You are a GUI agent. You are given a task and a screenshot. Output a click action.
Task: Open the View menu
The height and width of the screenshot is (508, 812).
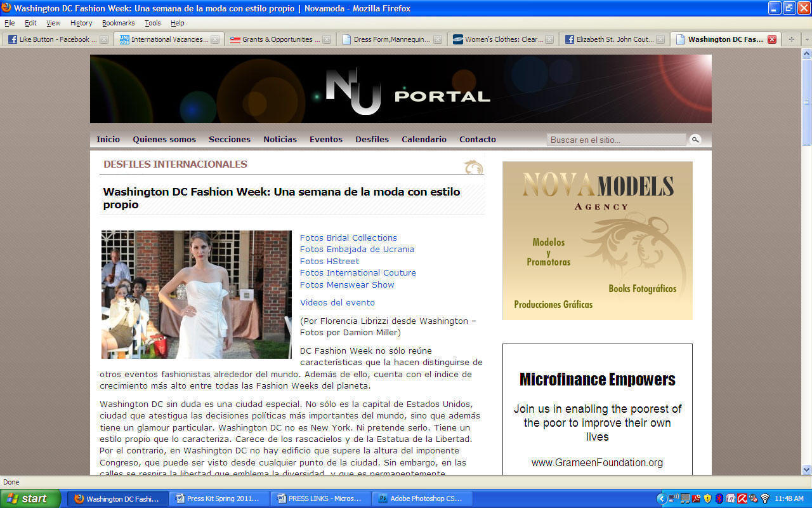(53, 23)
